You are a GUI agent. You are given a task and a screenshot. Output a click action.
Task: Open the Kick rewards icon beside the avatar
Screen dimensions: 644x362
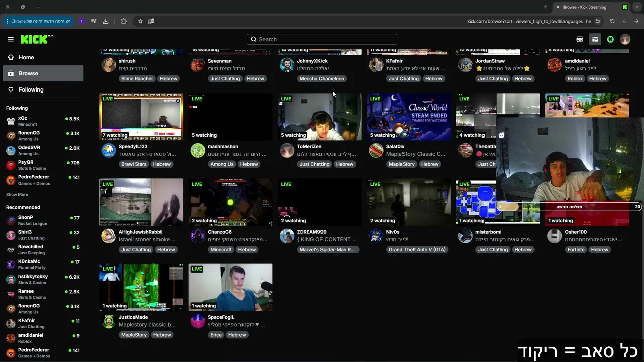pos(610,39)
